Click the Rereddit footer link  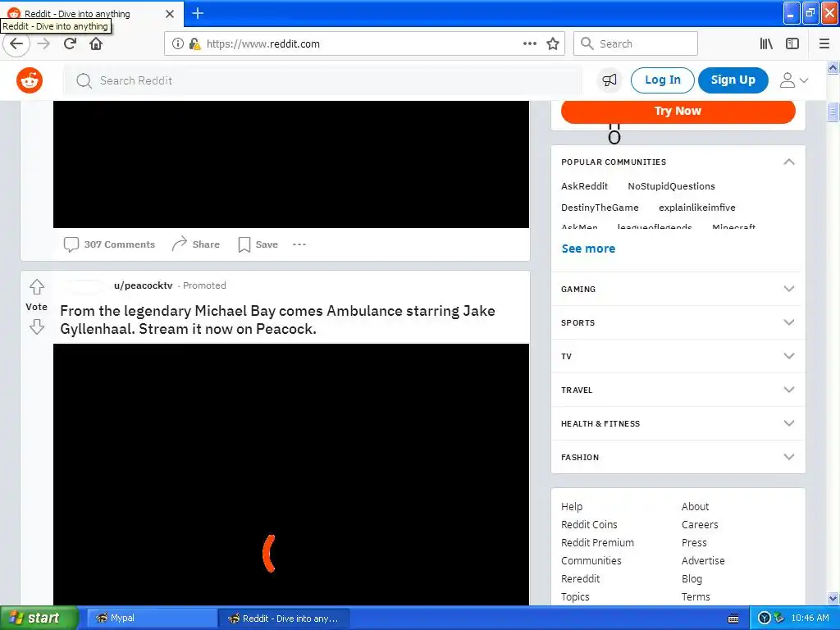coord(580,578)
